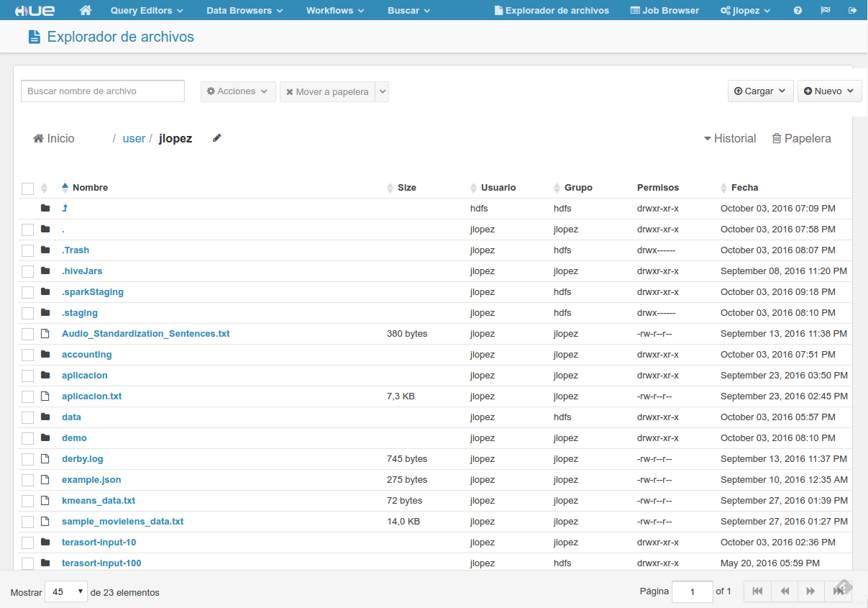Click file icon of example.json row
The height and width of the screenshot is (608, 868).
pos(45,479)
